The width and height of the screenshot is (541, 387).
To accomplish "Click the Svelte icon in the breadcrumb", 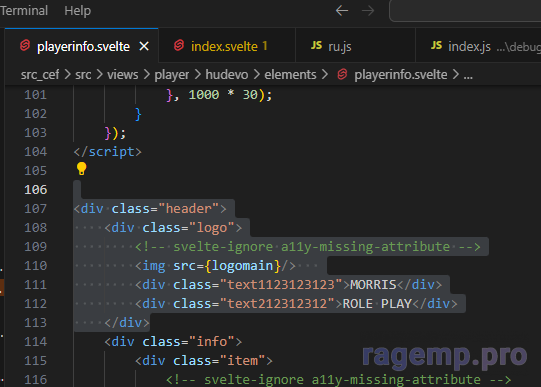I will (342, 74).
